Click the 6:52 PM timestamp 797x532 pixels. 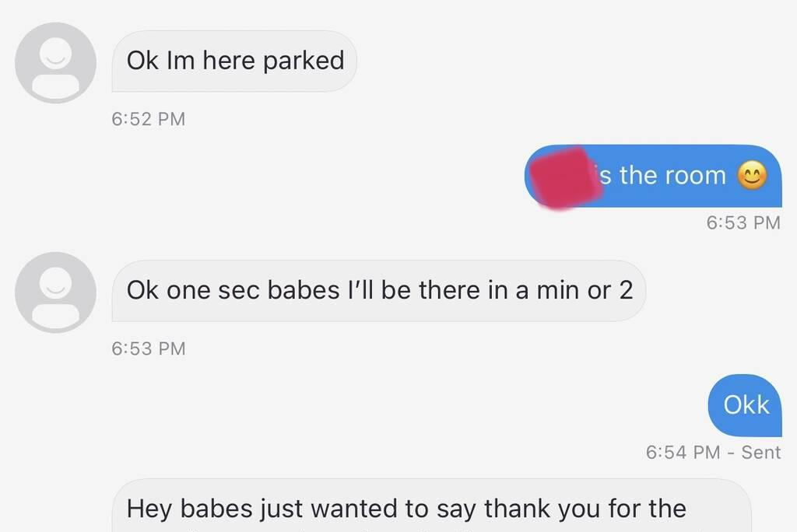149,119
